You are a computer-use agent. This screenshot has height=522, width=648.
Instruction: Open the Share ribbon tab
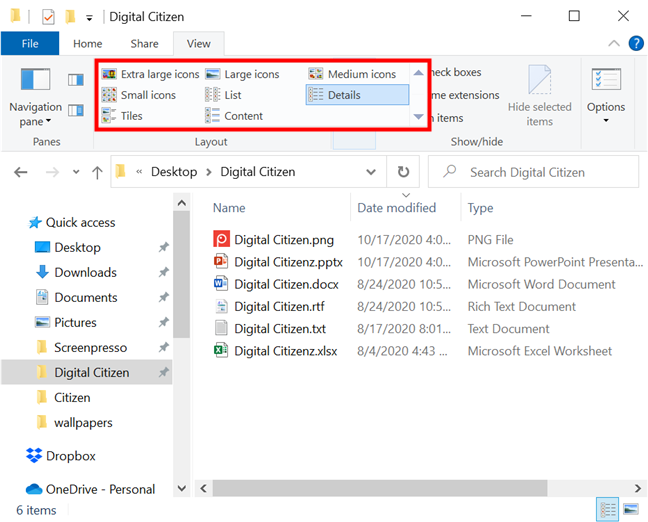(144, 43)
